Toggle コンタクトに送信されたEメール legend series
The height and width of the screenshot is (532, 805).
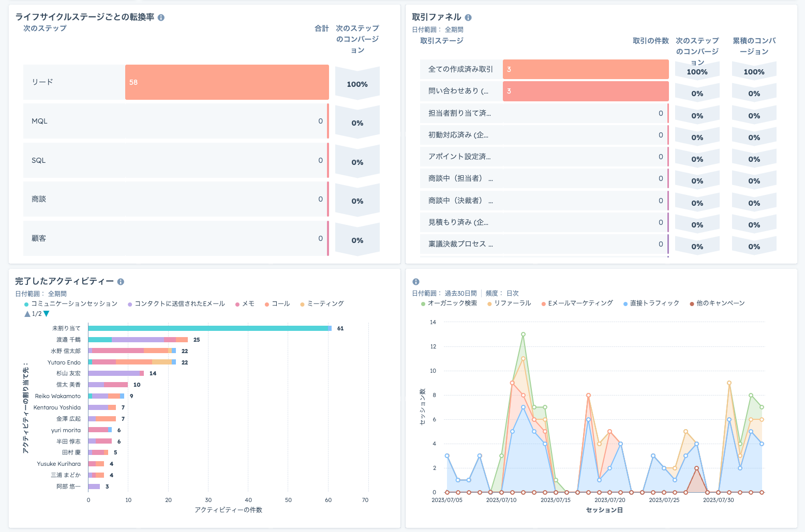(x=176, y=304)
